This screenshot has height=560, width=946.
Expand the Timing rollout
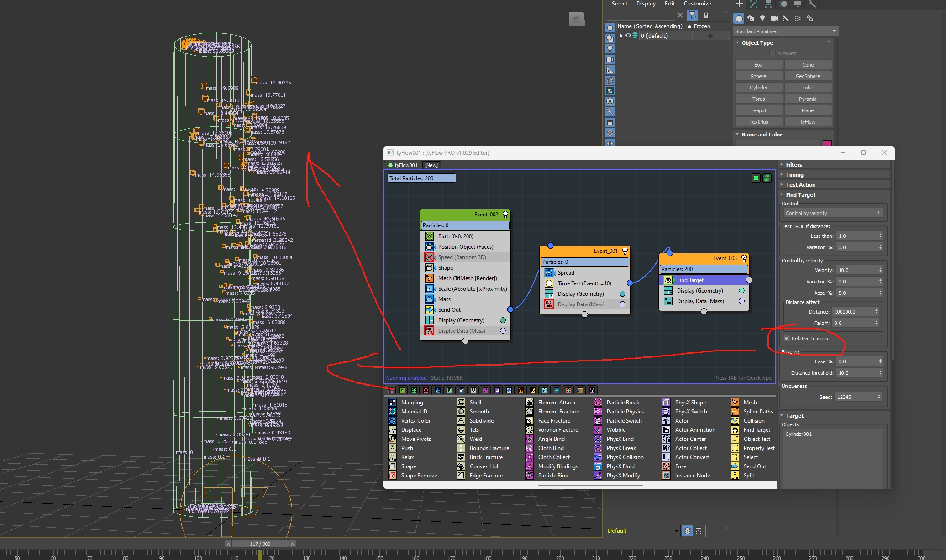(794, 175)
